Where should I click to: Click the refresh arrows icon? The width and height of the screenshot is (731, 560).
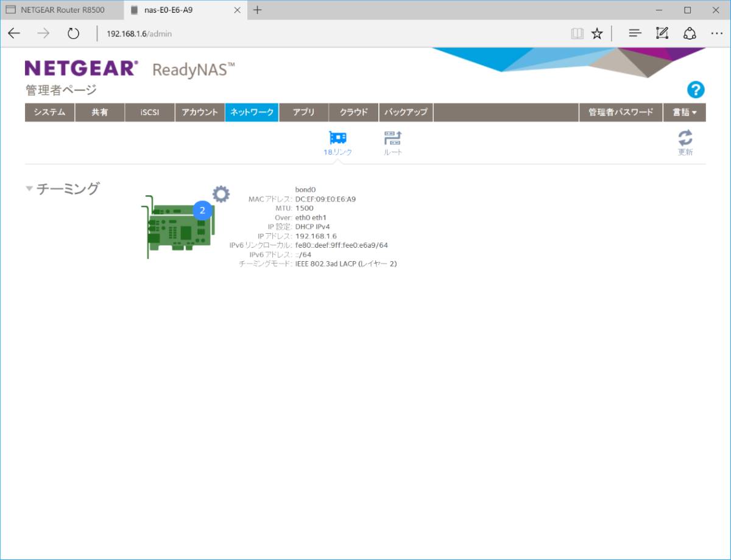685,138
